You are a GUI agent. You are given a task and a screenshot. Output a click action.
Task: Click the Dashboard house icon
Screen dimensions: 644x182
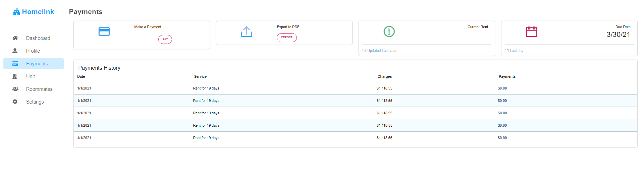tap(15, 38)
